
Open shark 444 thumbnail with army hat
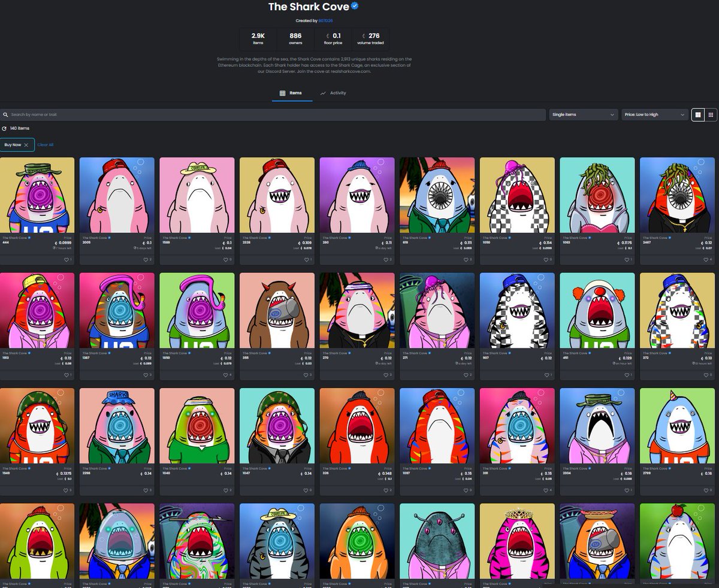(37, 195)
